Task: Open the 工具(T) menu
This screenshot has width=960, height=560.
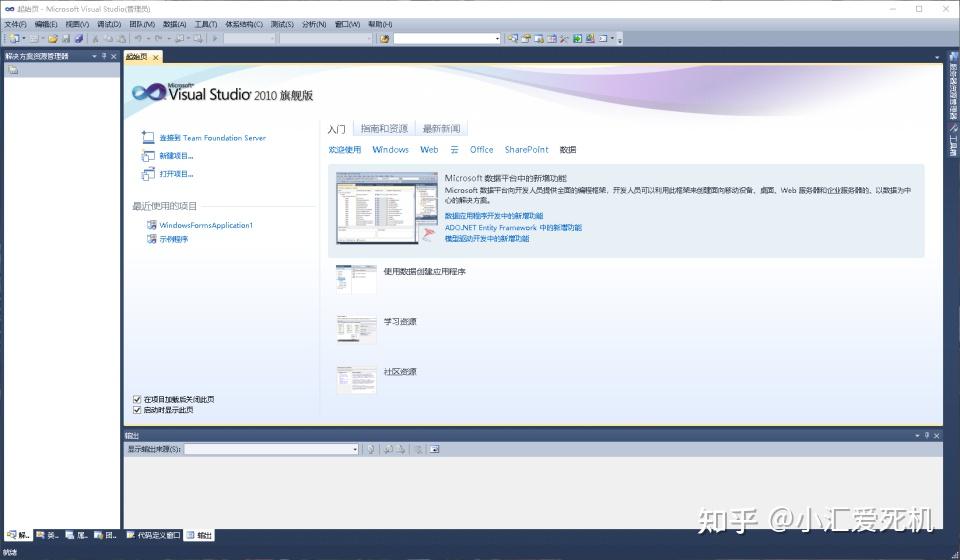Action: point(206,24)
